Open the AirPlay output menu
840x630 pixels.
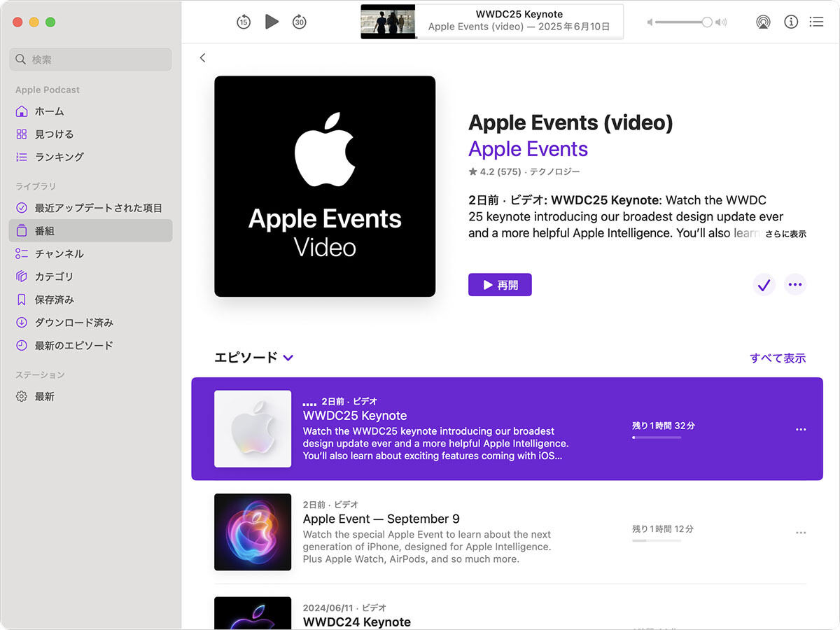click(x=763, y=22)
